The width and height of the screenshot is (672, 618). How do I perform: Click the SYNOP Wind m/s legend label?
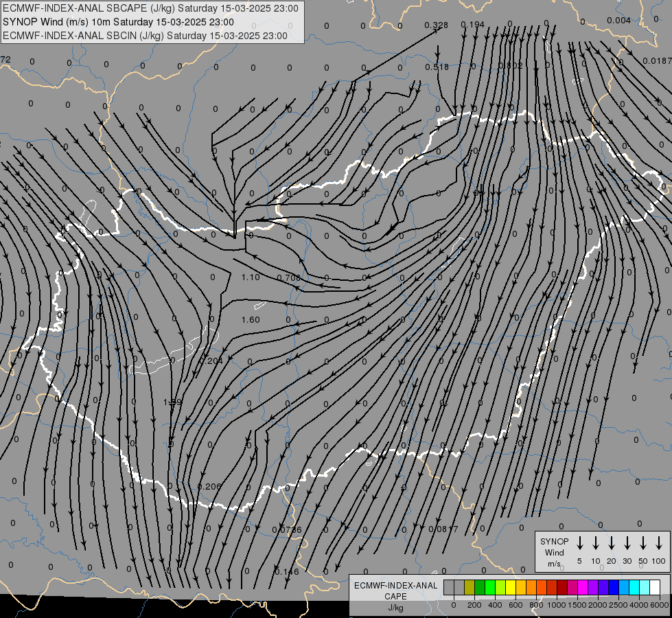pyautogui.click(x=554, y=552)
